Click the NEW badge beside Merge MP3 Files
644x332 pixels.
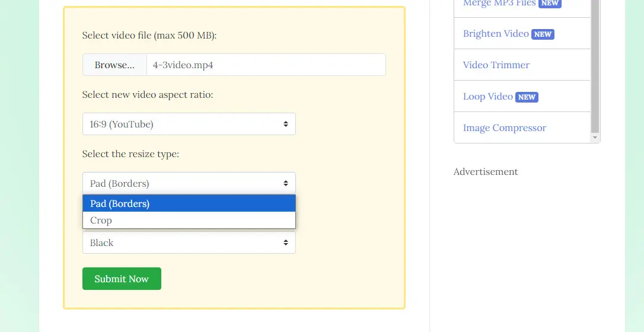[x=550, y=4]
